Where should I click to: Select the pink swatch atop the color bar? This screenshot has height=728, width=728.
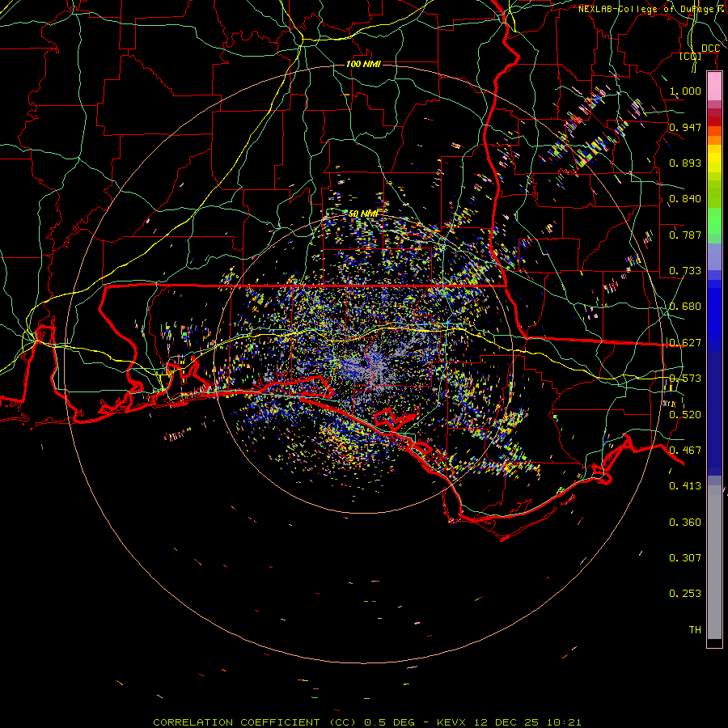coord(714,86)
